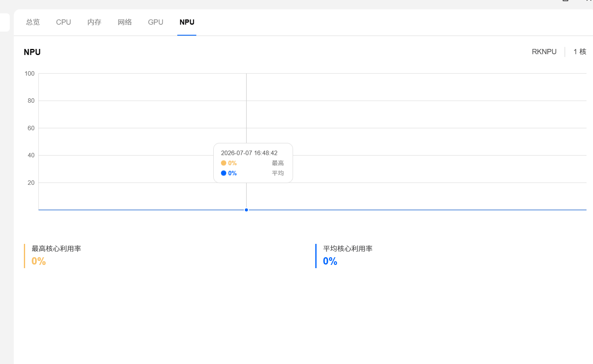Screen dimensions: 593x364
Task: Switch to the 总览 overview tab
Action: coord(33,22)
